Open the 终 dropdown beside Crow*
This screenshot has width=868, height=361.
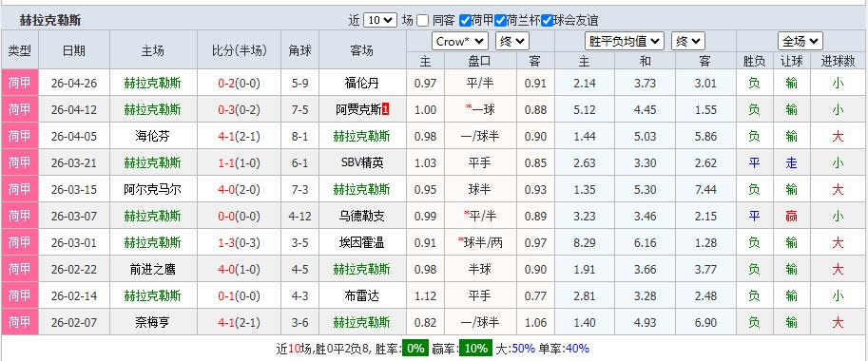click(x=512, y=41)
